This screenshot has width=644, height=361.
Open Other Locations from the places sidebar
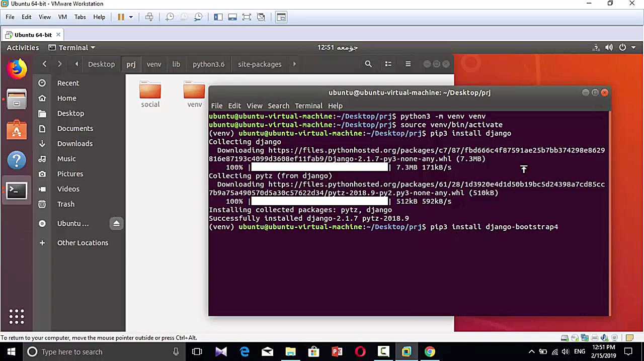point(83,243)
